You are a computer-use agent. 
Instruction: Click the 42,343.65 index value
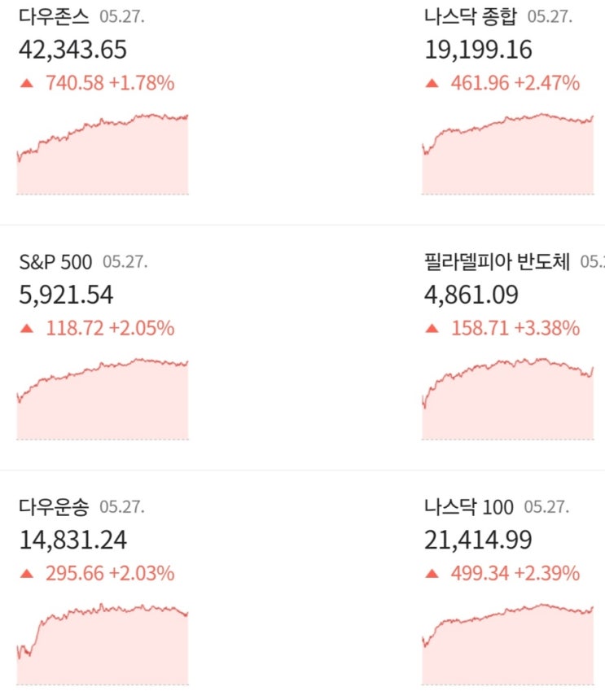[72, 50]
